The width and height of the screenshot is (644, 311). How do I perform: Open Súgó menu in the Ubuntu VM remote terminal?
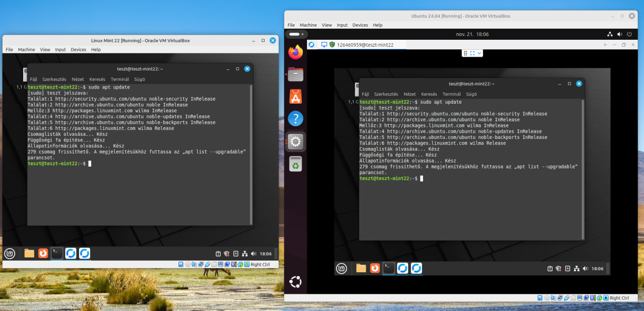pos(471,94)
